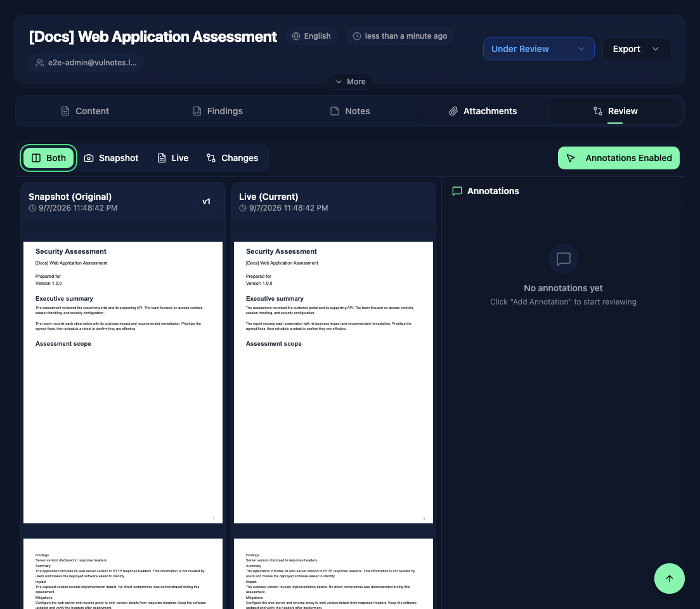
Task: Toggle the Annotations Enabled button
Action: 619,158
